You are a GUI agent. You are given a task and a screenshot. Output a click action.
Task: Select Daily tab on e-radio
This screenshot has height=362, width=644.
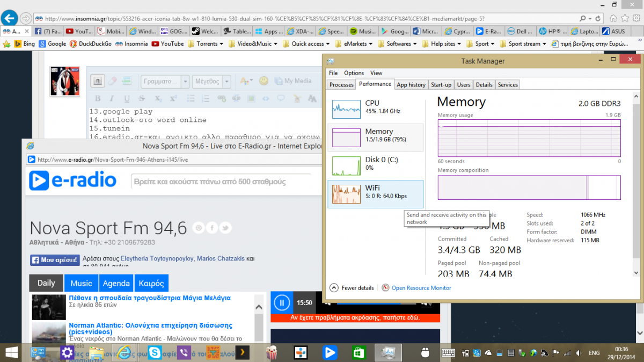[x=46, y=283]
